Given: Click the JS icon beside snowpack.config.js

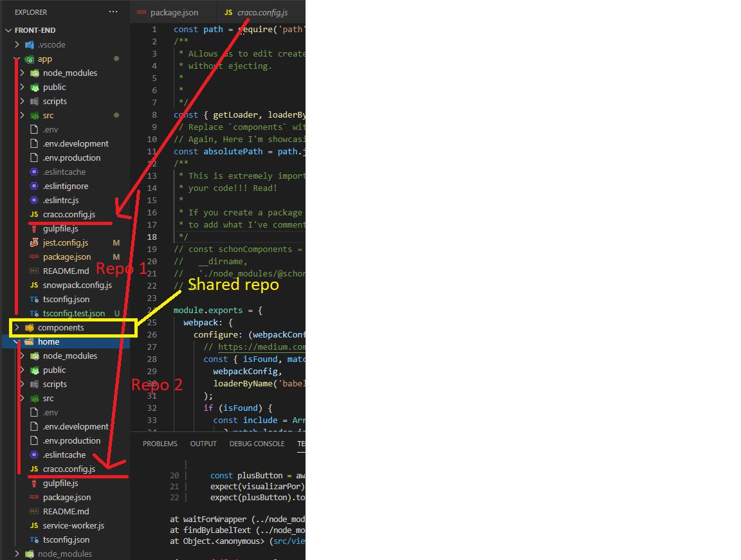Looking at the screenshot, I should pos(34,285).
